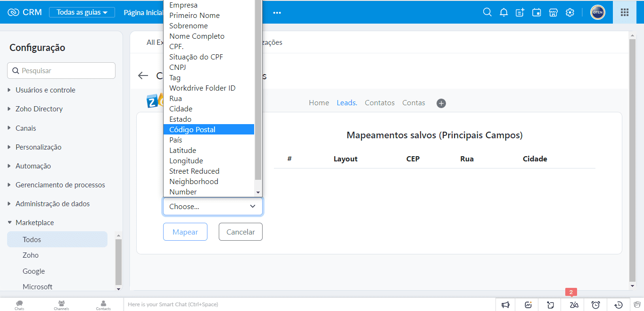Open the apps grid launcher

625,12
